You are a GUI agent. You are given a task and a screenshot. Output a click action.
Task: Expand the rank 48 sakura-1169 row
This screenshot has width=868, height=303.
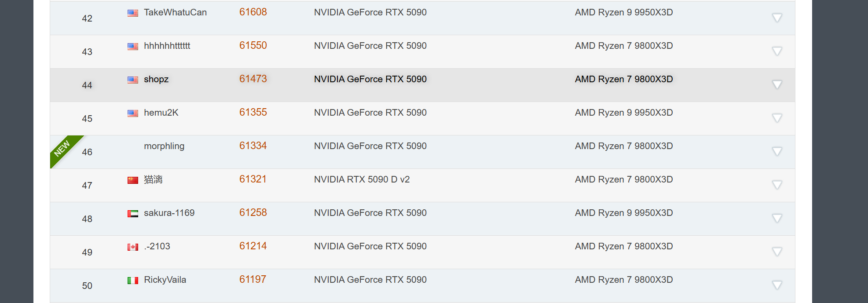777,219
